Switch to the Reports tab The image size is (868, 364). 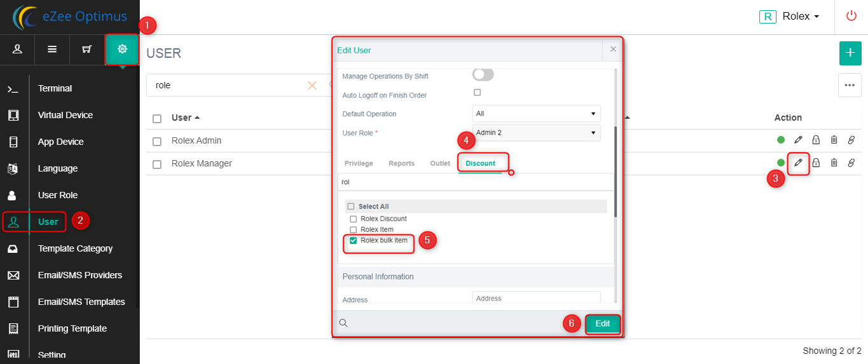tap(402, 163)
